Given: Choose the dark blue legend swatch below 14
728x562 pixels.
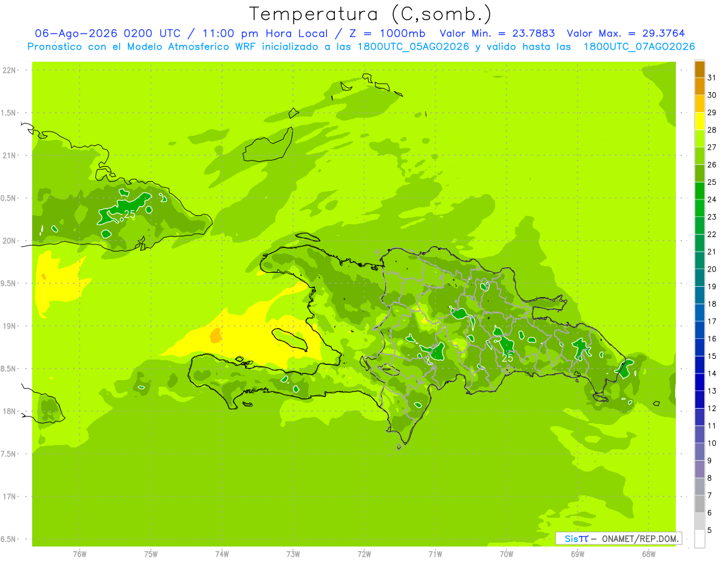Looking at the screenshot, I should point(699,382).
